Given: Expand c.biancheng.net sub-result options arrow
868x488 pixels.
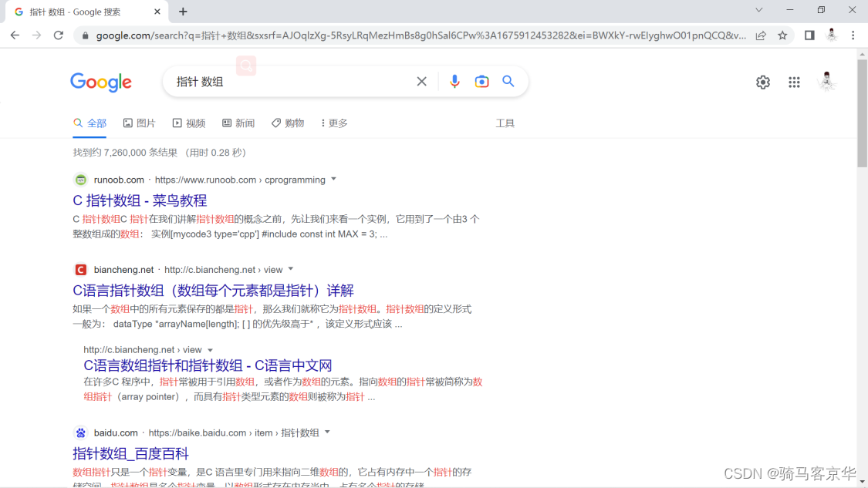Looking at the screenshot, I should click(211, 350).
